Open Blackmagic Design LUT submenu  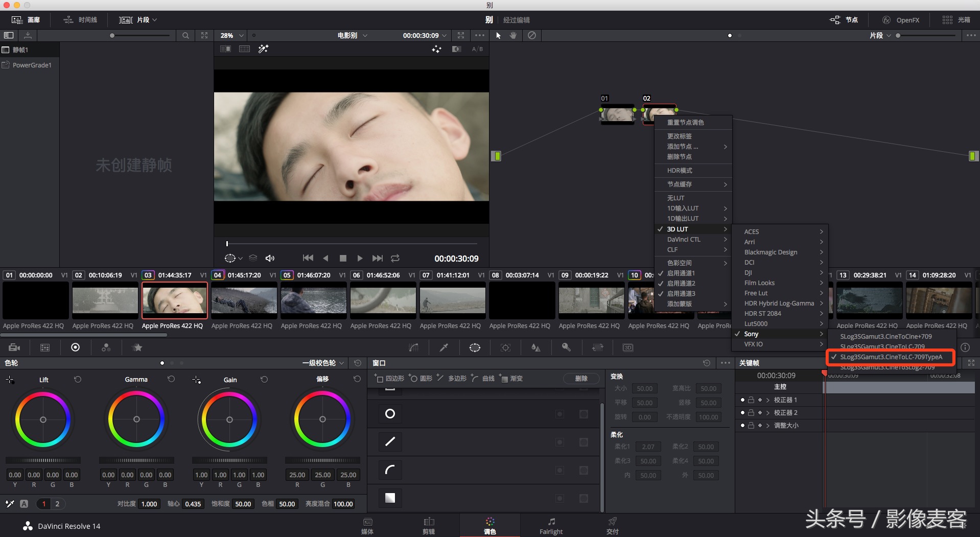(x=771, y=252)
